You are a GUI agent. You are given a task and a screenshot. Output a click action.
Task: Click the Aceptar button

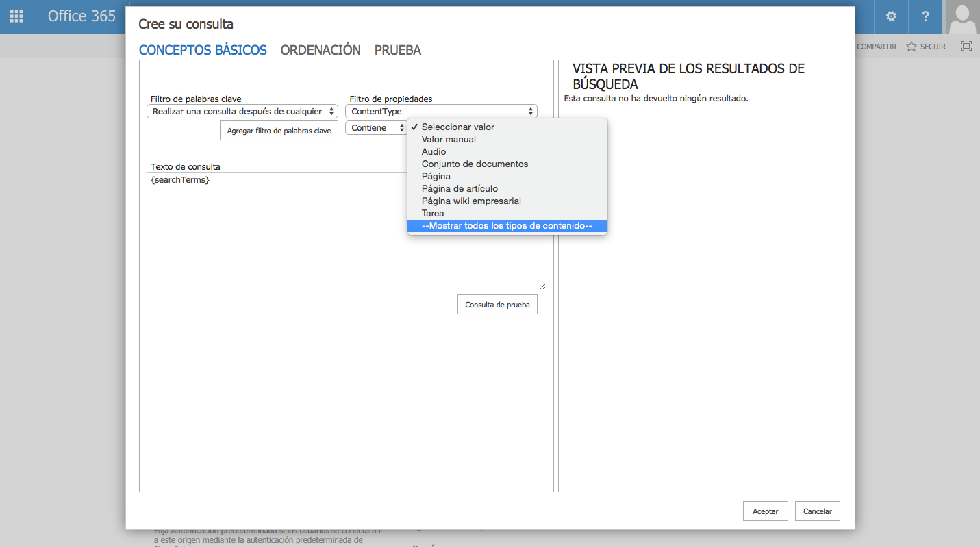765,511
